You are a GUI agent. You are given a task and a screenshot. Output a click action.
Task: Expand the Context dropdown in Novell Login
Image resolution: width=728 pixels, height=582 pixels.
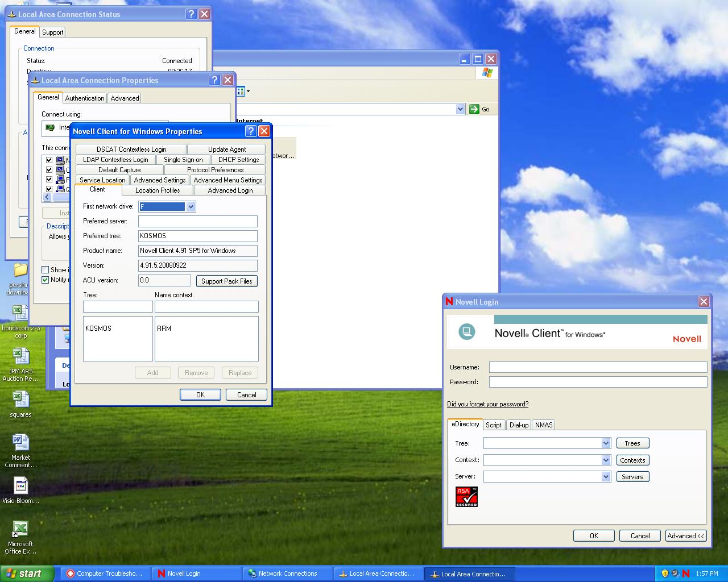pos(606,460)
